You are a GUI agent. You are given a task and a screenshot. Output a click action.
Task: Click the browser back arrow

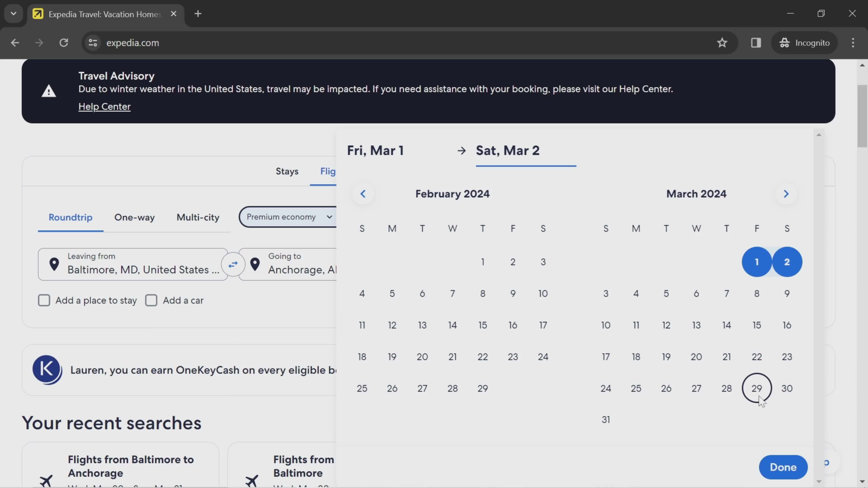[x=15, y=43]
